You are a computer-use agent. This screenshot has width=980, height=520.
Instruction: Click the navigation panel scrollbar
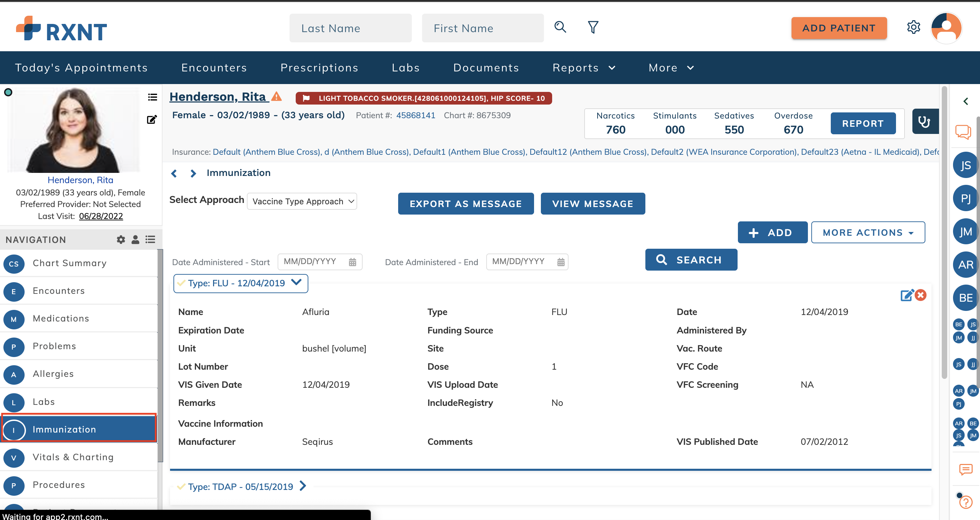click(x=160, y=355)
